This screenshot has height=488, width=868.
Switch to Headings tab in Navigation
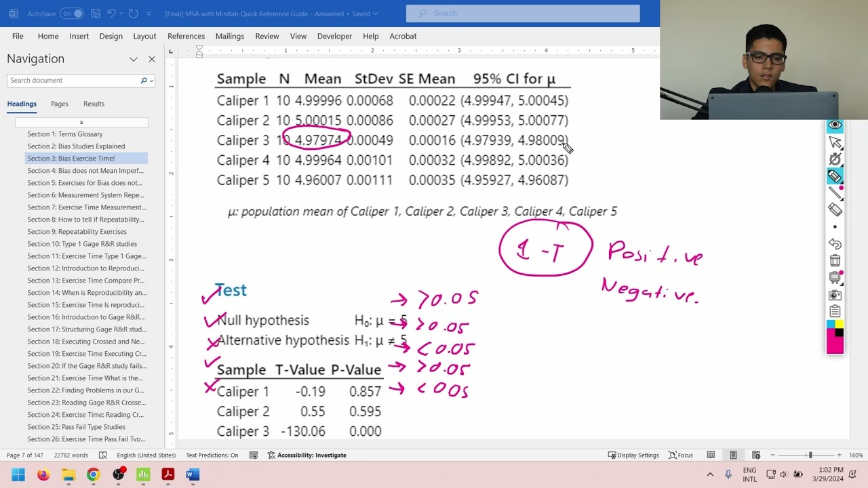pos(22,104)
